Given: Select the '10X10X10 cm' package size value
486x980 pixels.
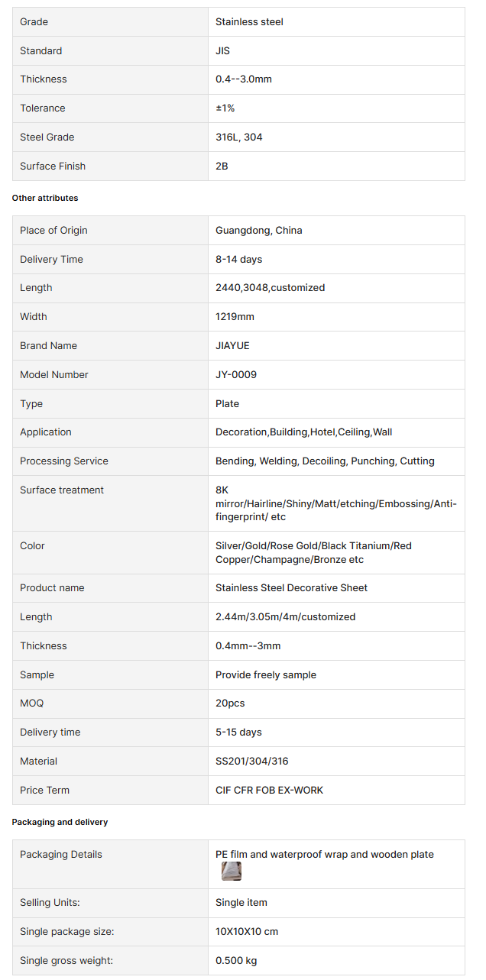Looking at the screenshot, I should coord(247,932).
